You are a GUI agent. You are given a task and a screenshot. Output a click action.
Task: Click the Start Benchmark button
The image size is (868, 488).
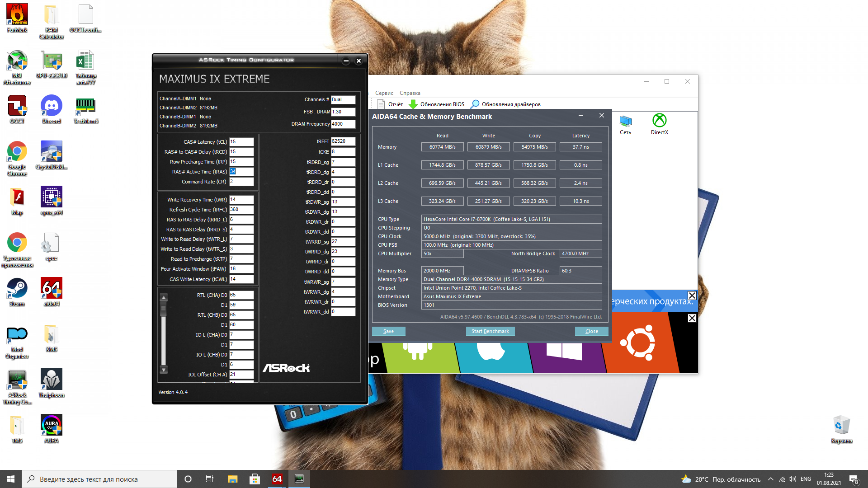[490, 331]
